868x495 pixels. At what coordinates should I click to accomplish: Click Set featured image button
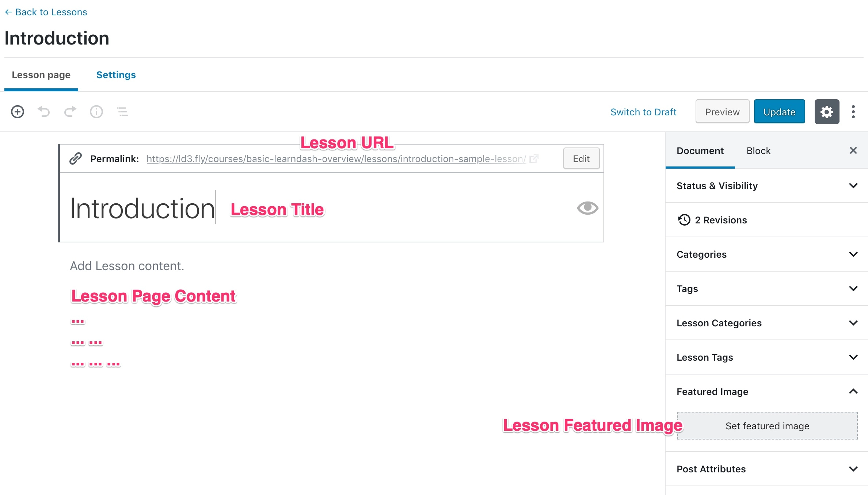(x=767, y=426)
